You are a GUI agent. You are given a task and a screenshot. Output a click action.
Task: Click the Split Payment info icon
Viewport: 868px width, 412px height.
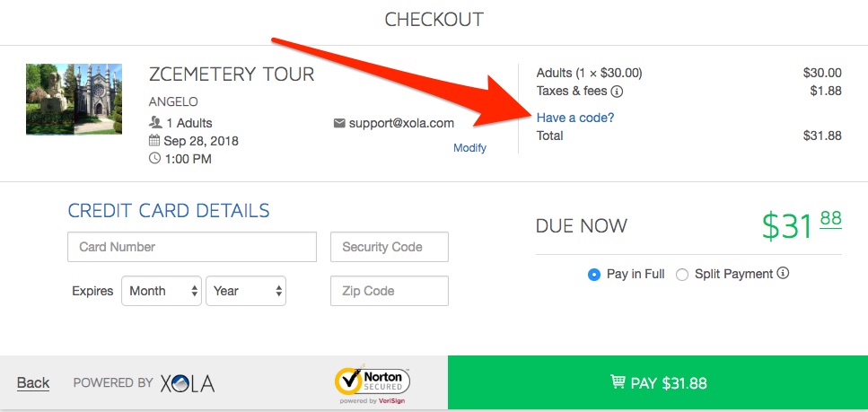(x=783, y=273)
